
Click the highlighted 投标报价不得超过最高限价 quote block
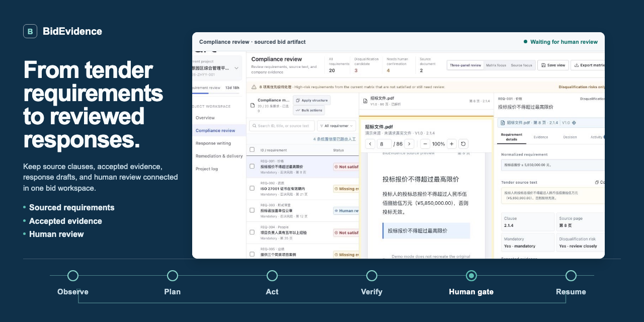coord(426,230)
